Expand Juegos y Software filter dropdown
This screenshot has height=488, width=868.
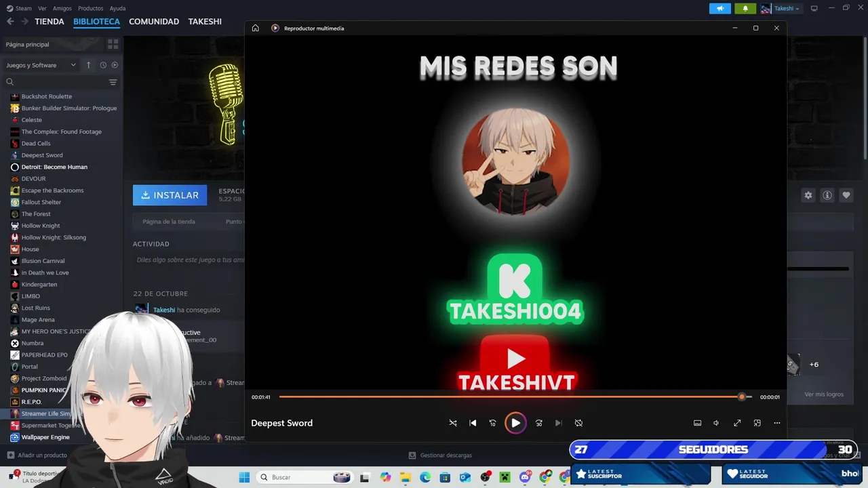[x=41, y=65]
